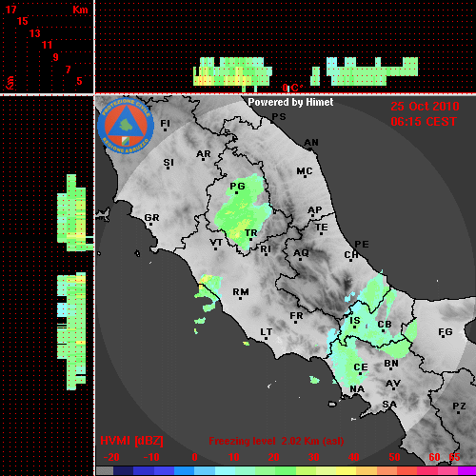476x476 pixels.
Task: Click the IS city label on map
Action: tap(355, 321)
